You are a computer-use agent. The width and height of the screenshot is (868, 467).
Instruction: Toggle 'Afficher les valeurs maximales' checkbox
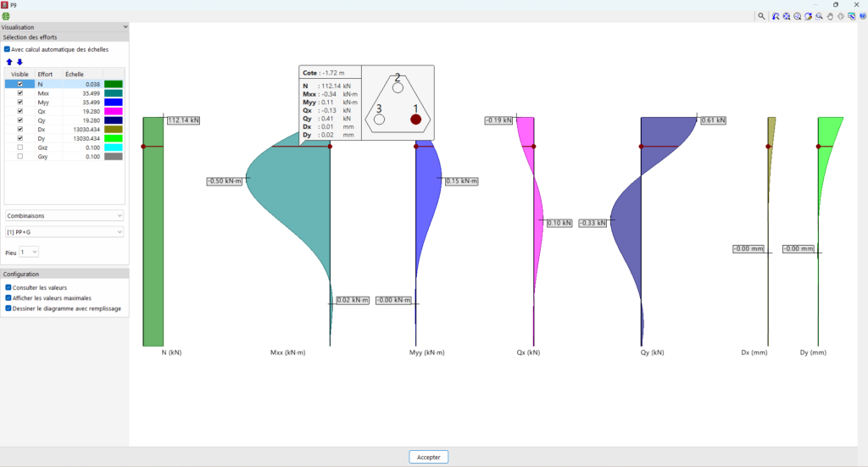[x=8, y=297]
